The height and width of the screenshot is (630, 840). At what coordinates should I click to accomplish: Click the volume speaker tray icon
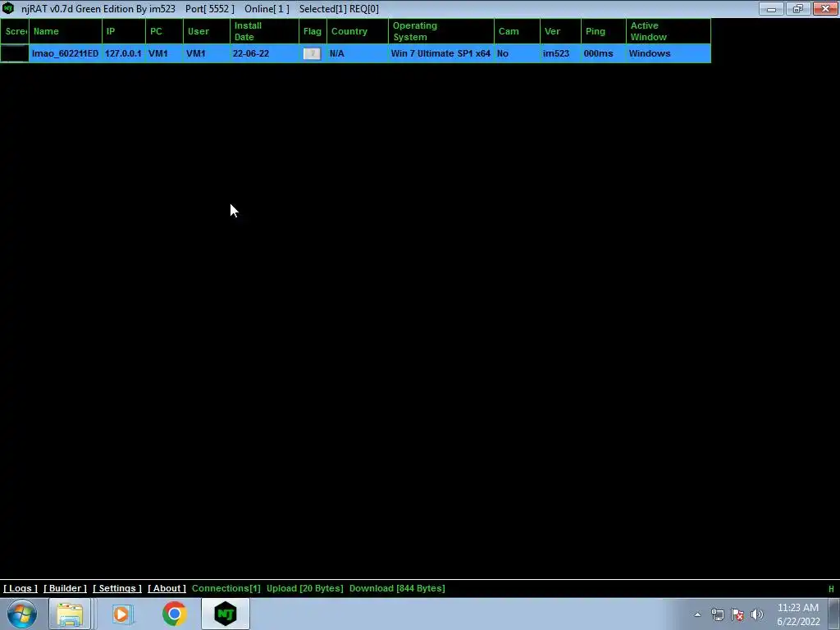(756, 614)
